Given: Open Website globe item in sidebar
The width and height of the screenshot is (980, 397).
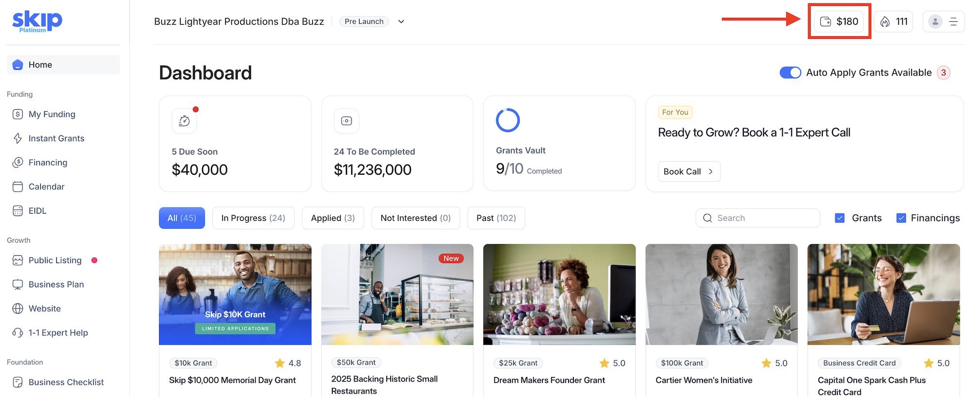Looking at the screenshot, I should coord(44,309).
